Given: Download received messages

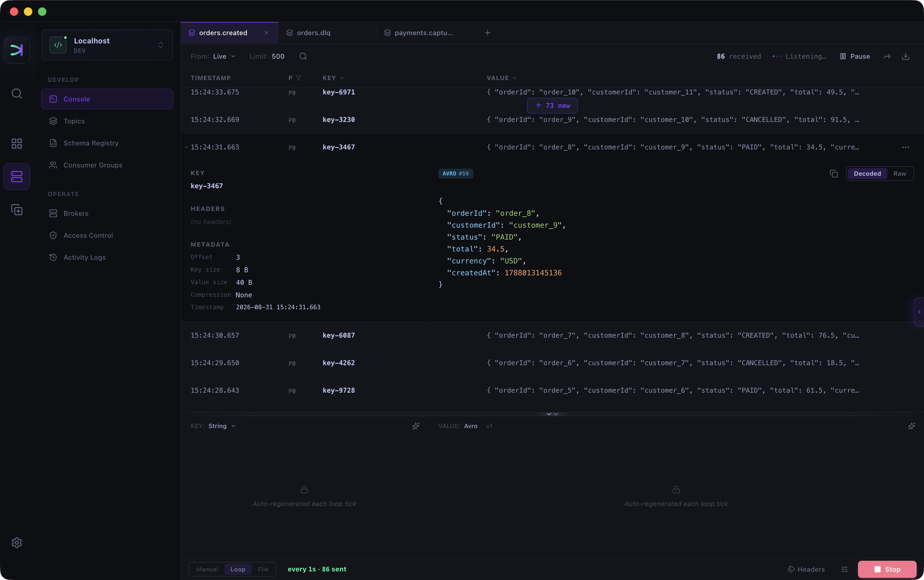Looking at the screenshot, I should click(x=906, y=57).
